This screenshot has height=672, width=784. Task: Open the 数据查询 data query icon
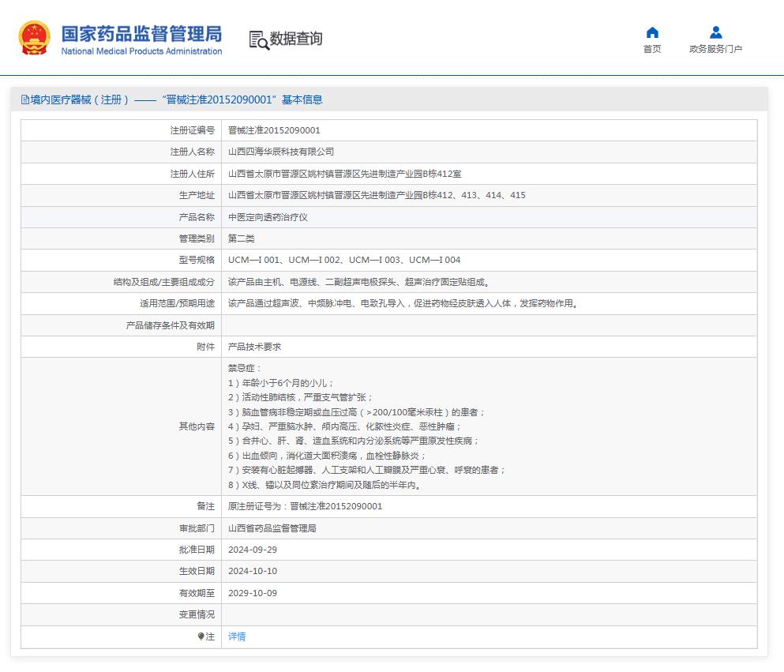(x=284, y=38)
